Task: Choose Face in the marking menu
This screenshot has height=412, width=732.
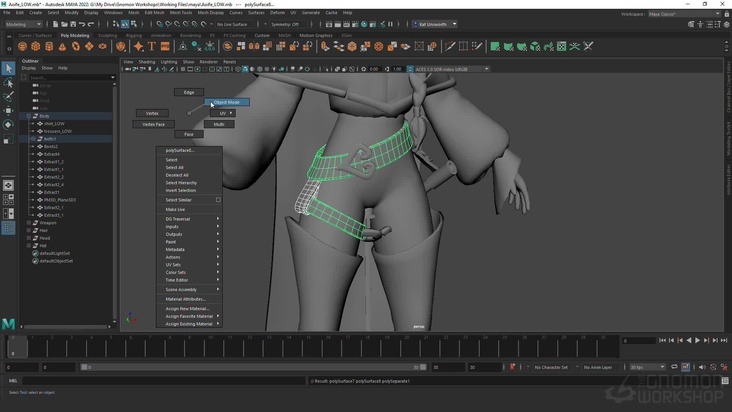Action: tap(189, 134)
